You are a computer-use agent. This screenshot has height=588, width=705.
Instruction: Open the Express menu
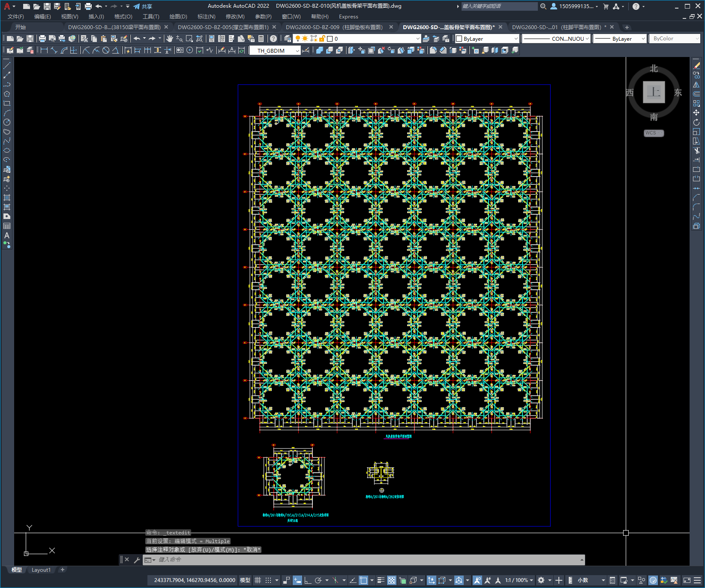[x=348, y=17]
